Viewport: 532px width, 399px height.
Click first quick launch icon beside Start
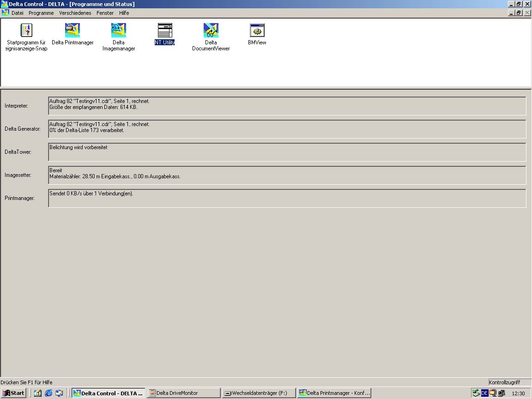pyautogui.click(x=38, y=393)
